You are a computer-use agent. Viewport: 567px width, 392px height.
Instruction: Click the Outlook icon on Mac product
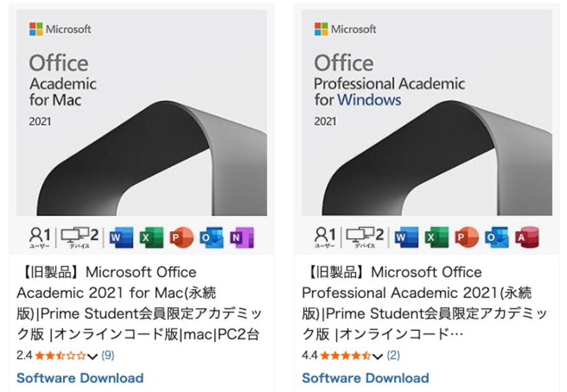211,237
